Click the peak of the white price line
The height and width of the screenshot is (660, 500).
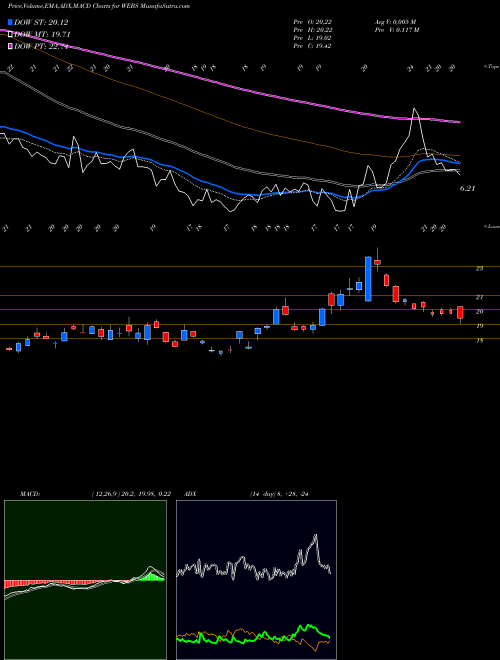(x=415, y=109)
